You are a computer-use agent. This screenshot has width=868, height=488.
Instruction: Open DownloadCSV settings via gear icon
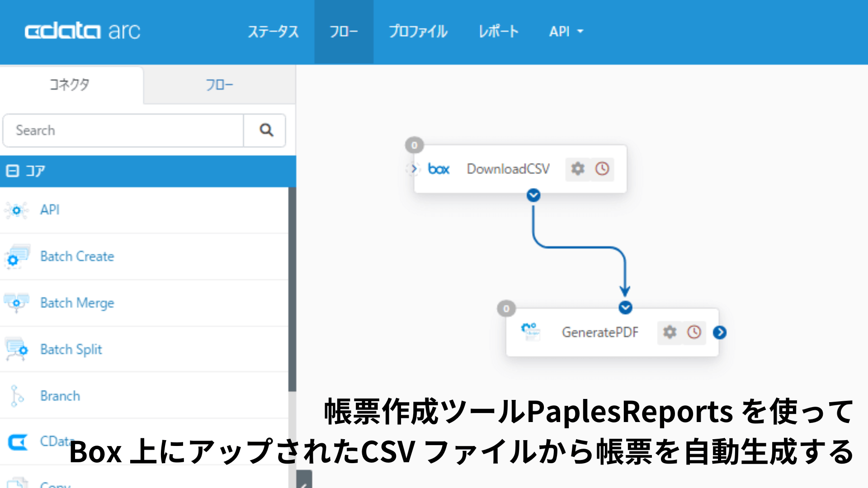pos(577,169)
